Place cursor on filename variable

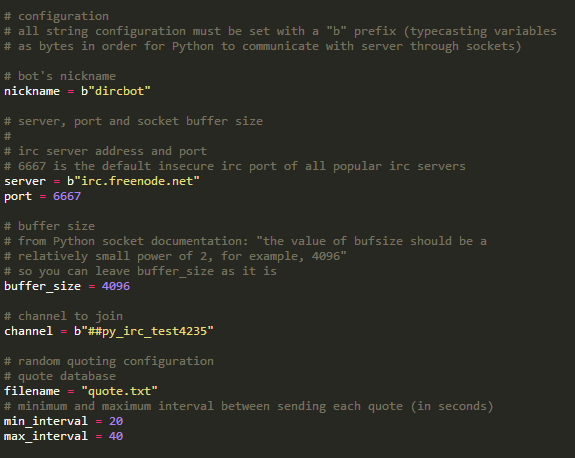(x=32, y=391)
